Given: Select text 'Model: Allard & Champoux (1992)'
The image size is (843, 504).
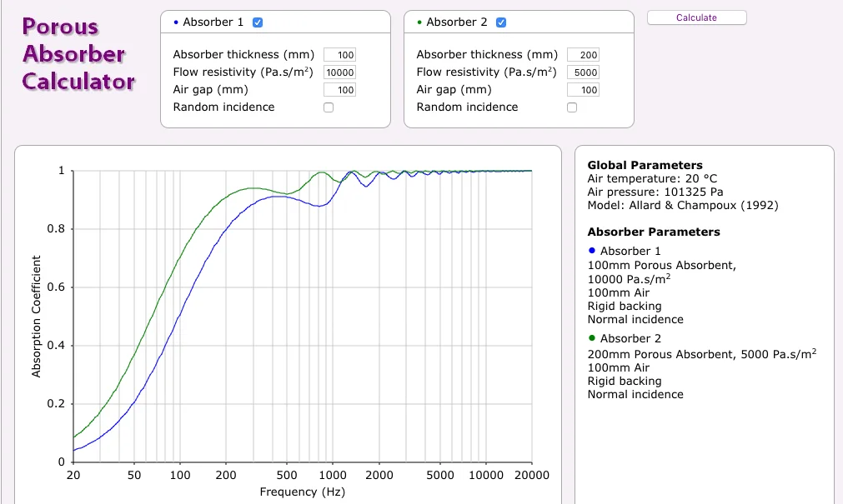Looking at the screenshot, I should pyautogui.click(x=683, y=205).
